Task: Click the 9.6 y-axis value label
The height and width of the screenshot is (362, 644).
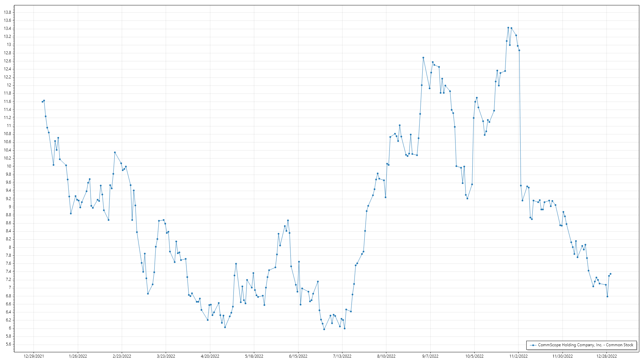Action: click(8, 182)
